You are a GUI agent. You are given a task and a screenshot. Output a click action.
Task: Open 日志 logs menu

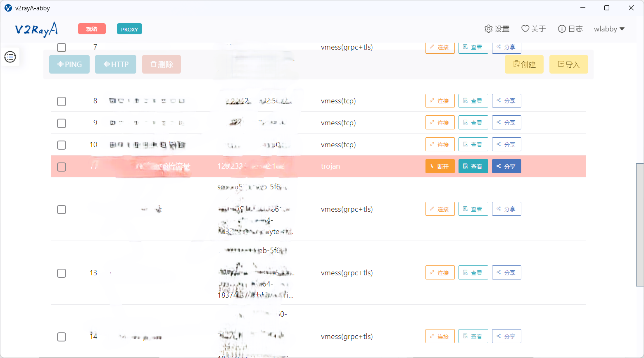click(570, 29)
